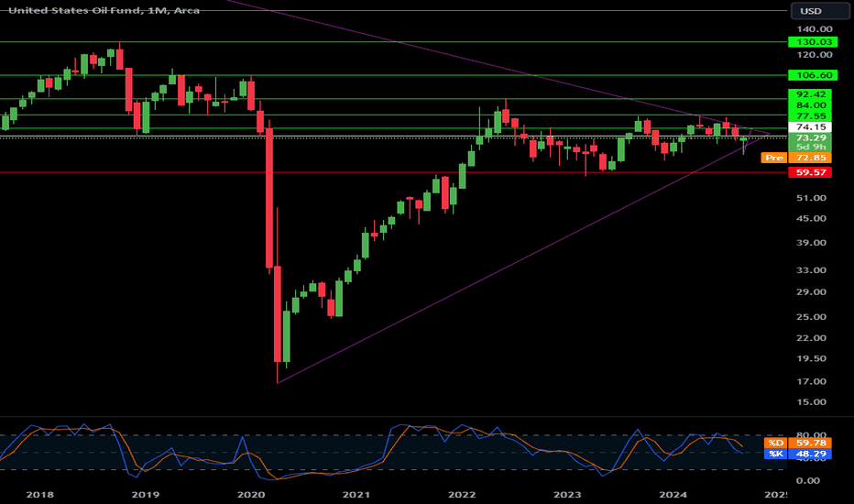This screenshot has height=504, width=854.
Task: Click the 2024 time axis label
Action: (673, 495)
